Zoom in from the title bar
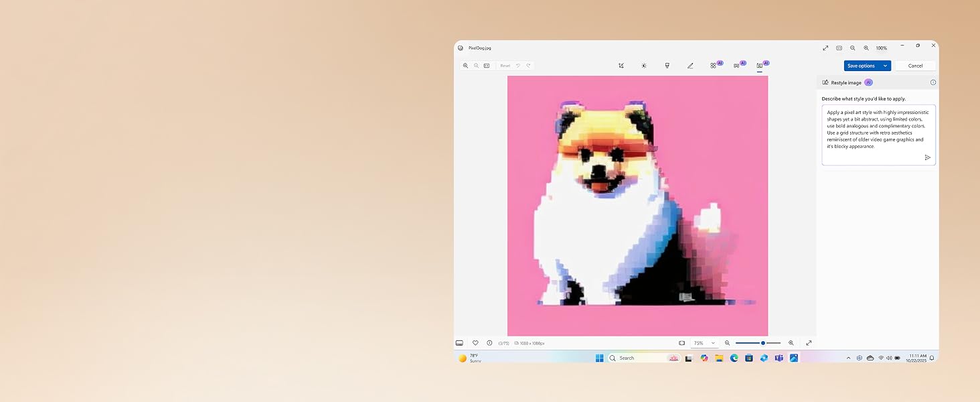This screenshot has height=402, width=980. pyautogui.click(x=866, y=48)
